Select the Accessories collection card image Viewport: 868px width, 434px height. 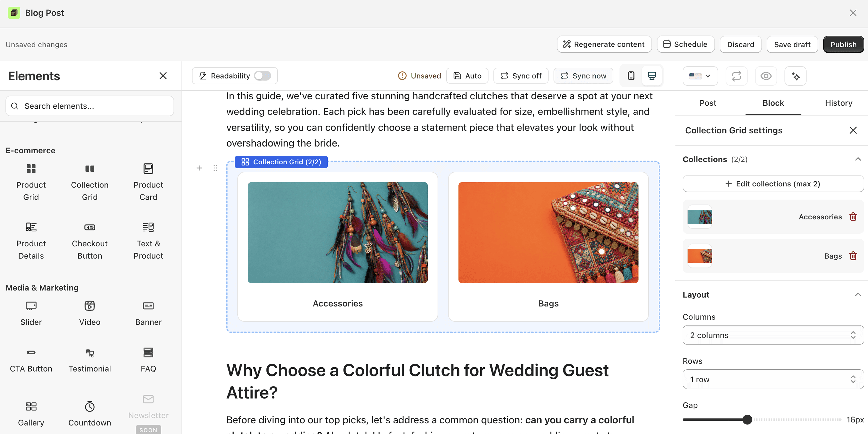[x=338, y=233]
